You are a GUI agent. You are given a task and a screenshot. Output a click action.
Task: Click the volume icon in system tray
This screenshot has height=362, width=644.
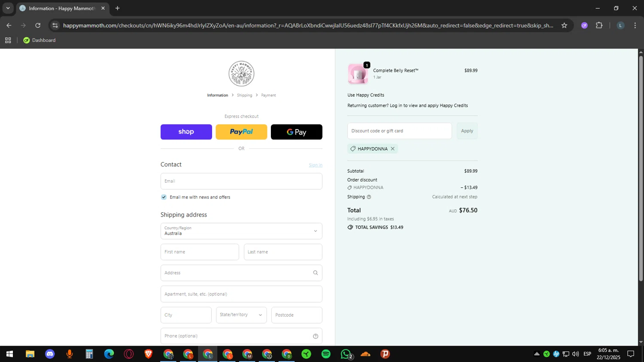click(576, 354)
